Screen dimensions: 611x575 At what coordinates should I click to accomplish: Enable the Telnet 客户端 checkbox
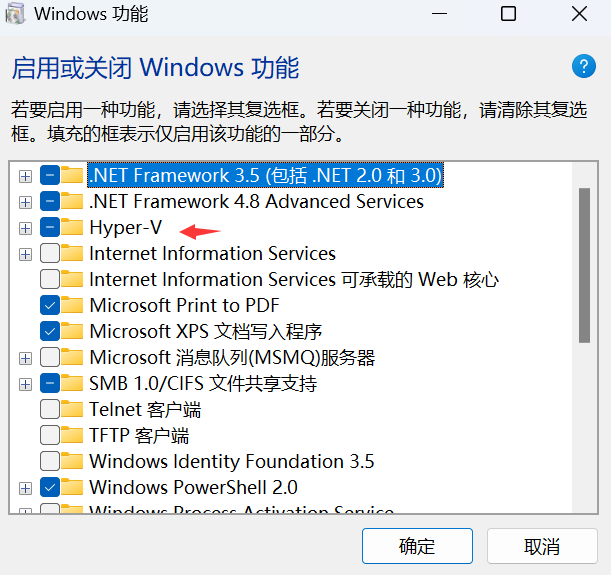click(x=50, y=409)
